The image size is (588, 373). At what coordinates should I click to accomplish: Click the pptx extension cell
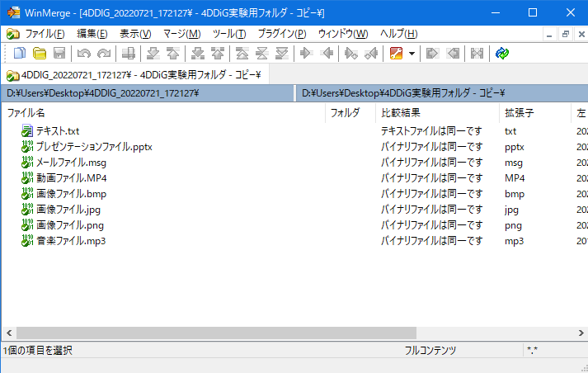514,147
